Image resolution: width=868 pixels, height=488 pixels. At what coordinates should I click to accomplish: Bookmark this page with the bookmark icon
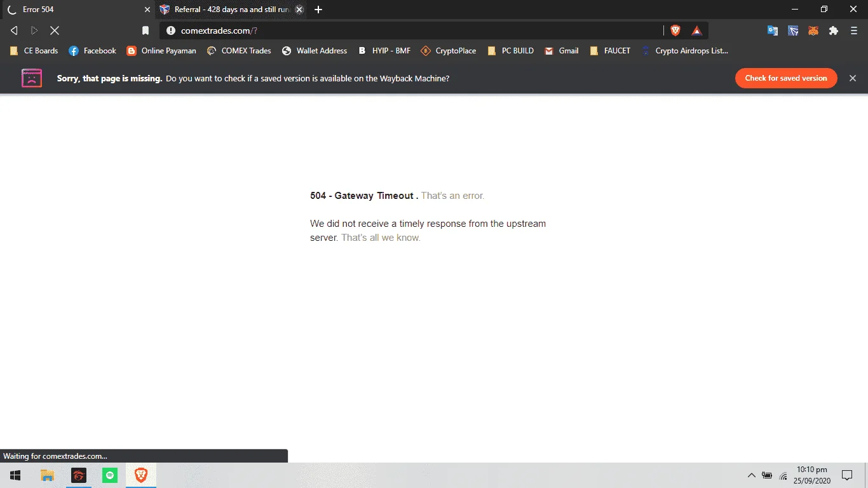(146, 30)
